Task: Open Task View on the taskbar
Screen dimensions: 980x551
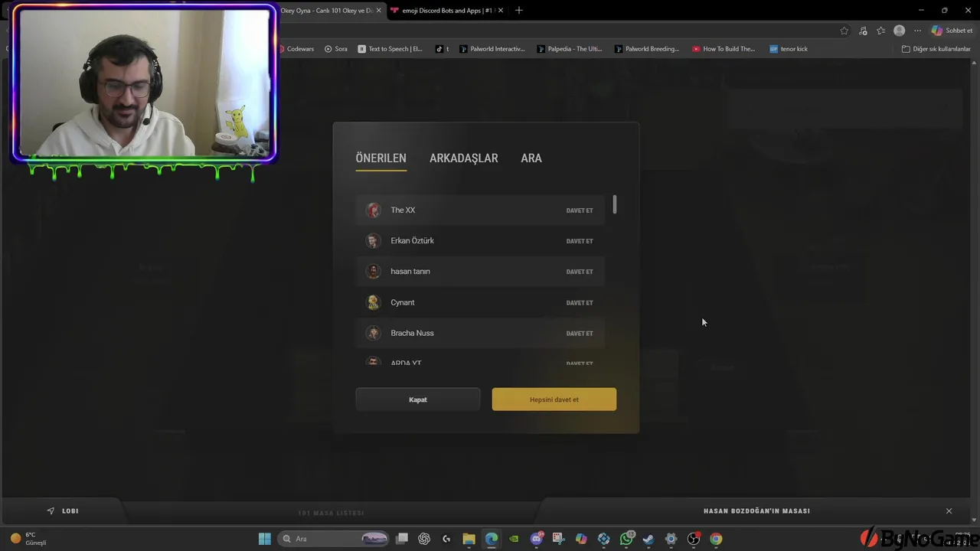Action: [402, 539]
